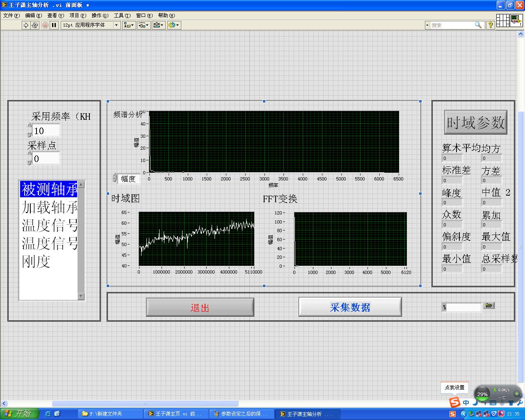This screenshot has height=420, width=525.
Task: Select 刚度 in the listbox
Action: (49, 261)
